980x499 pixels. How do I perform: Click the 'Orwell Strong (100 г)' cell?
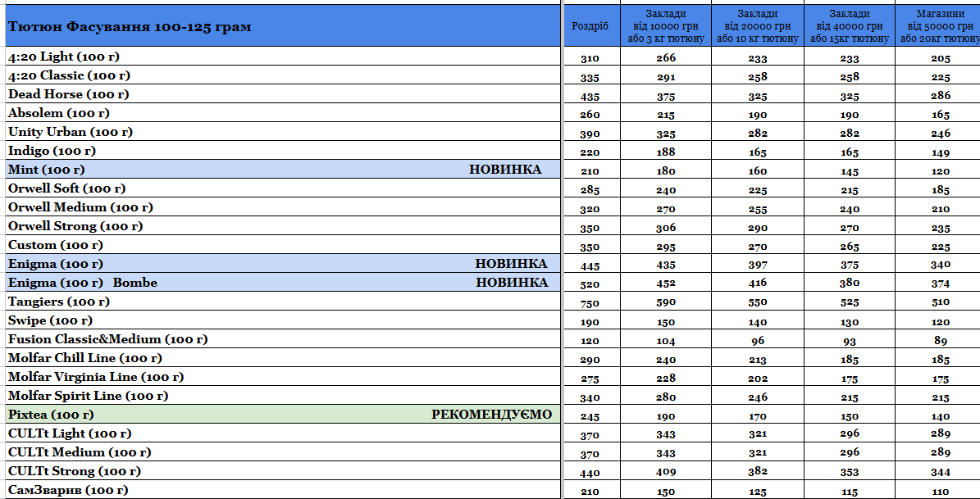283,226
